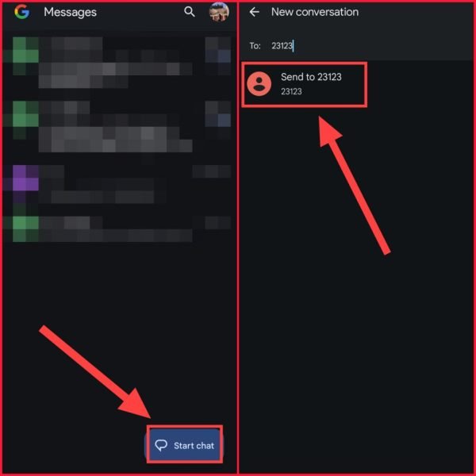Image resolution: width=476 pixels, height=476 pixels.
Task: Open the first conversation's blurred message preview
Action: coord(115,75)
